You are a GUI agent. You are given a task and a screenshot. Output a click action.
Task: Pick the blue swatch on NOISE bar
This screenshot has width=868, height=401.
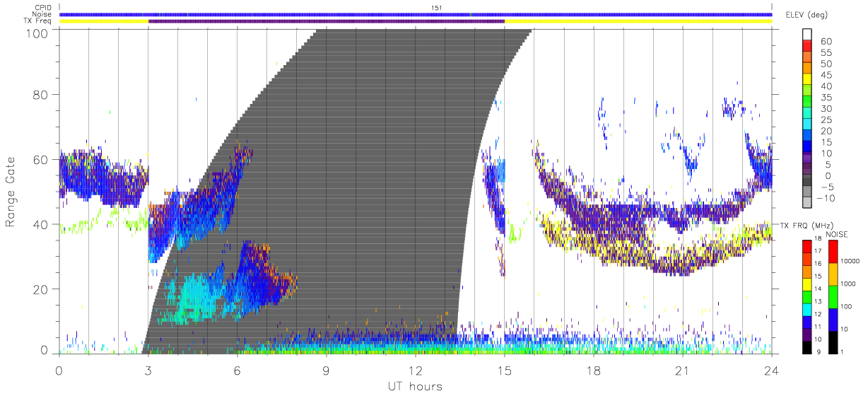(x=833, y=320)
